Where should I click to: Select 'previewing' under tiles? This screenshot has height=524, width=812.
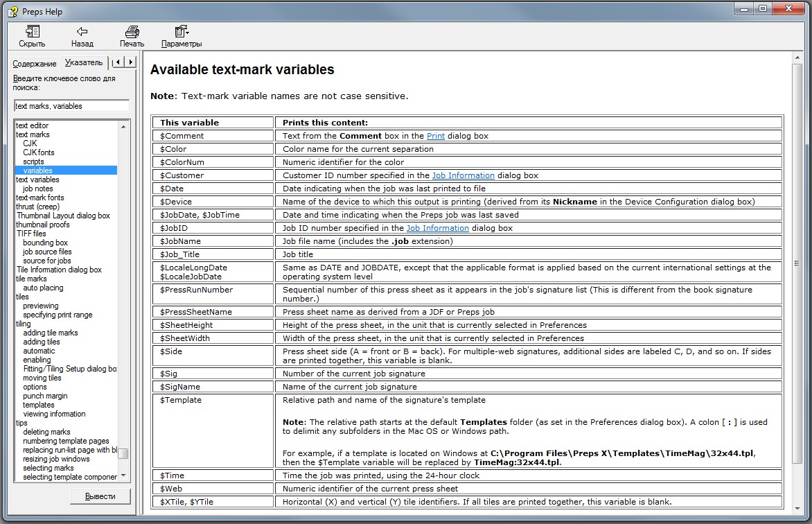[x=40, y=306]
